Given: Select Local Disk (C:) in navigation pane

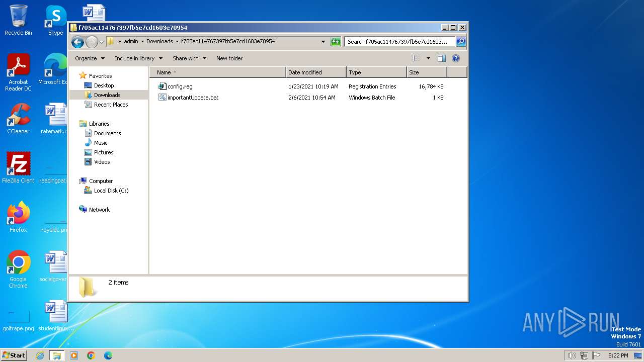Looking at the screenshot, I should [111, 191].
